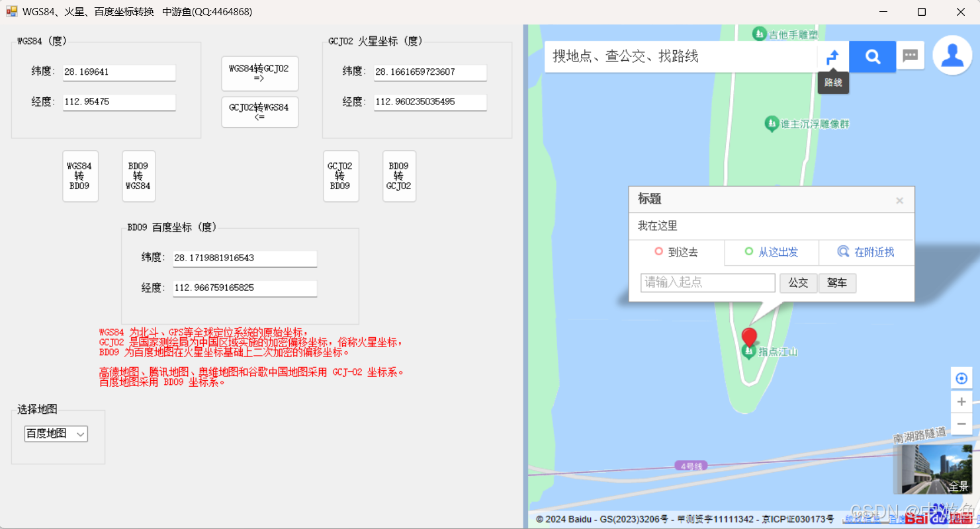980x529 pixels.
Task: Open the map feedback chat bubble icon
Action: click(x=911, y=56)
